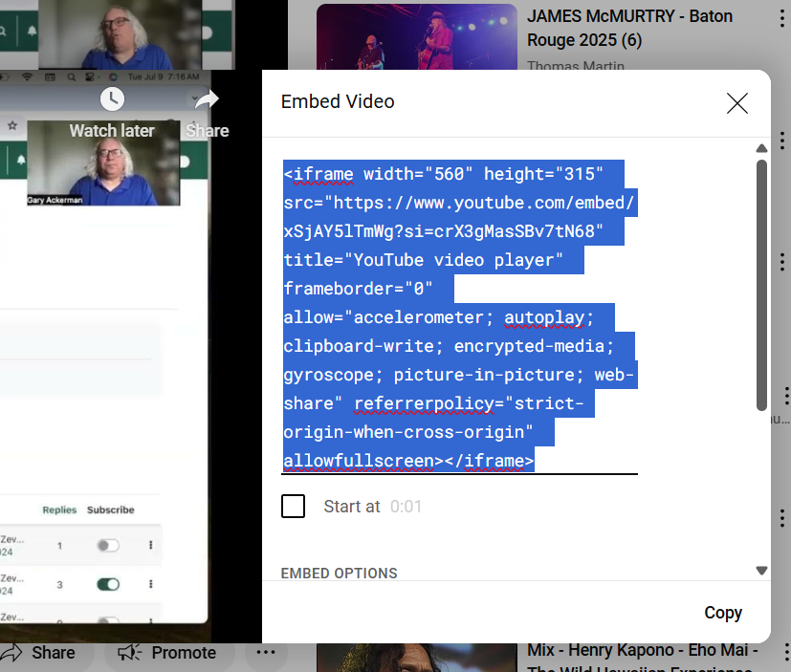Open the more actions ellipsis beside Promote
The height and width of the screenshot is (672, 791).
[x=266, y=653]
